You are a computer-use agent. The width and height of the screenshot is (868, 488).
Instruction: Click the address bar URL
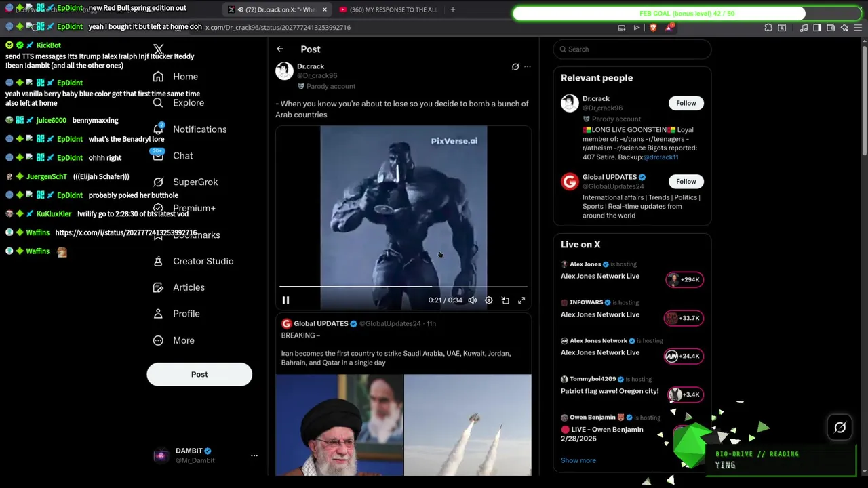pyautogui.click(x=278, y=28)
